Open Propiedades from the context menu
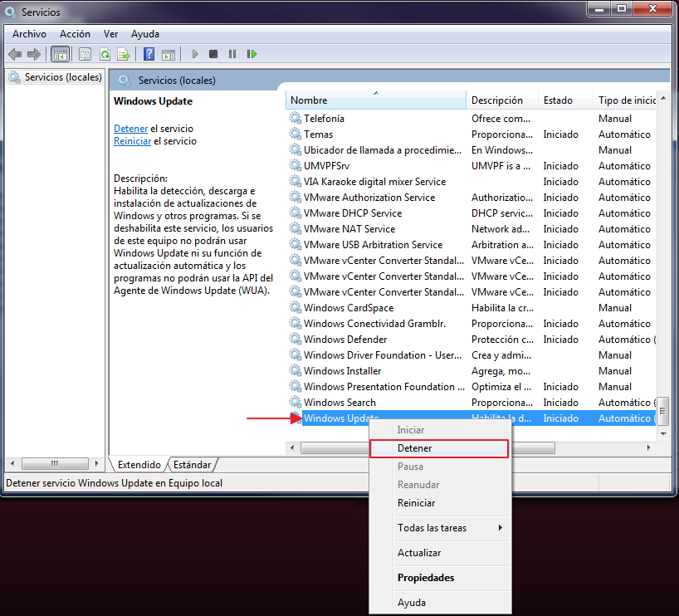The width and height of the screenshot is (679, 616). [439, 578]
